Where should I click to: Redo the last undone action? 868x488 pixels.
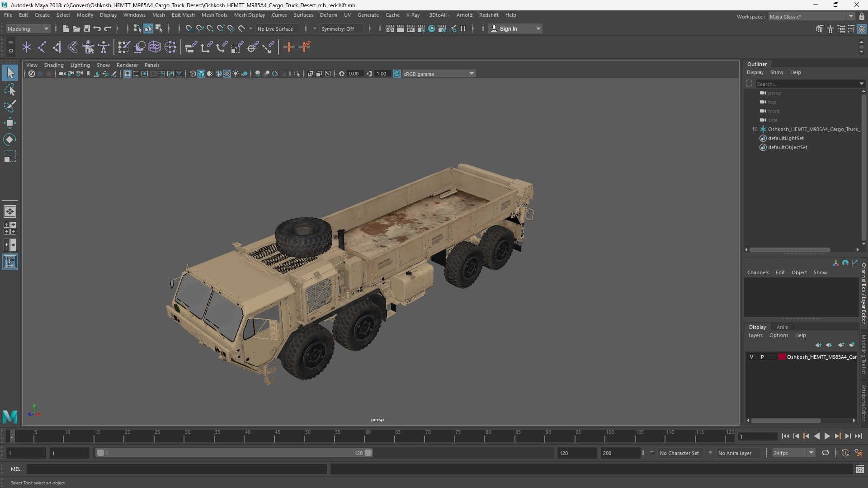coord(108,28)
